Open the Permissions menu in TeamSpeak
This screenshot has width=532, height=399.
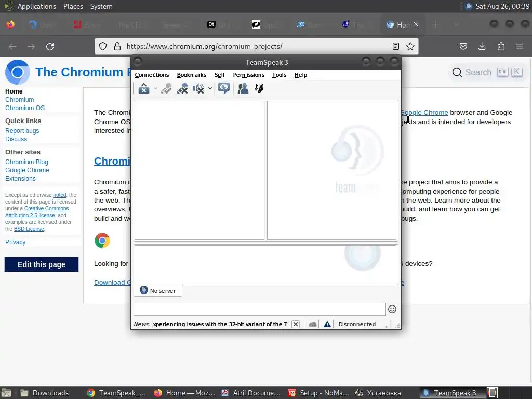[x=249, y=75]
